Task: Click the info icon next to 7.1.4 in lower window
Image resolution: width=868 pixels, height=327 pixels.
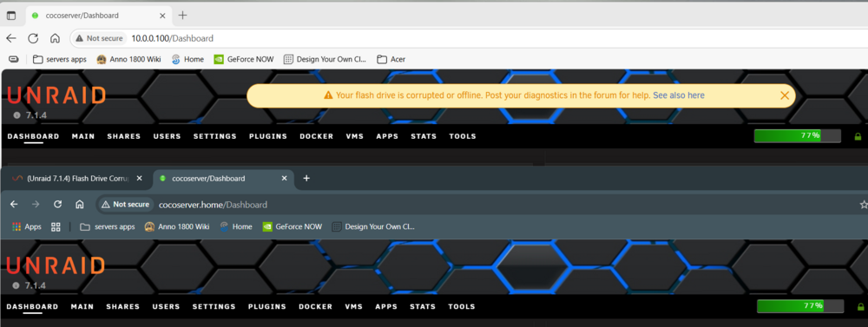Action: coord(16,285)
